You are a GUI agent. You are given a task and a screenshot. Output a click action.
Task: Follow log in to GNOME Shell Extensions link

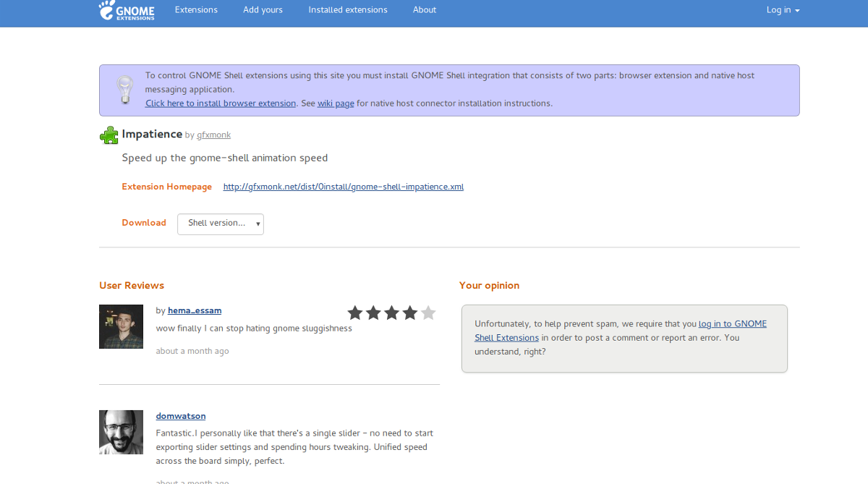(620, 331)
